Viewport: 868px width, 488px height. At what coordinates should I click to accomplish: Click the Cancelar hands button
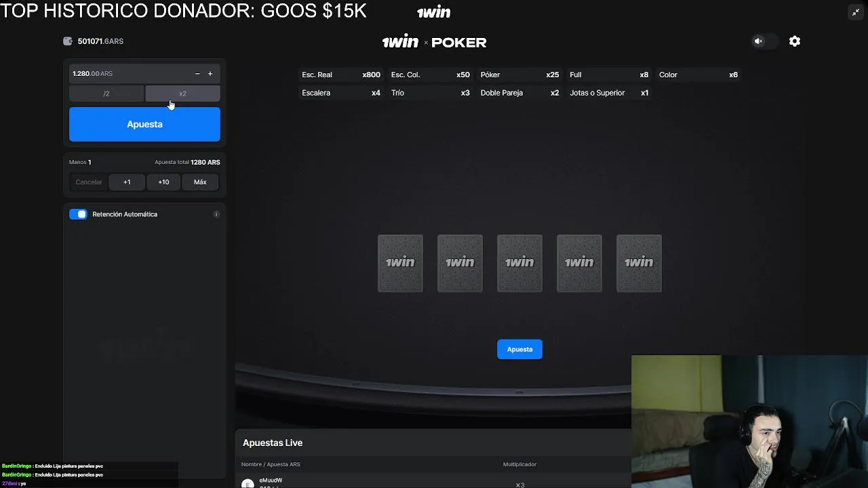click(89, 182)
